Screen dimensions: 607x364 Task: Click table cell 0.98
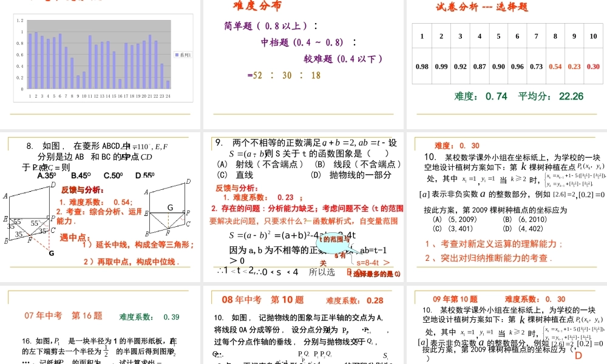pyautogui.click(x=422, y=67)
